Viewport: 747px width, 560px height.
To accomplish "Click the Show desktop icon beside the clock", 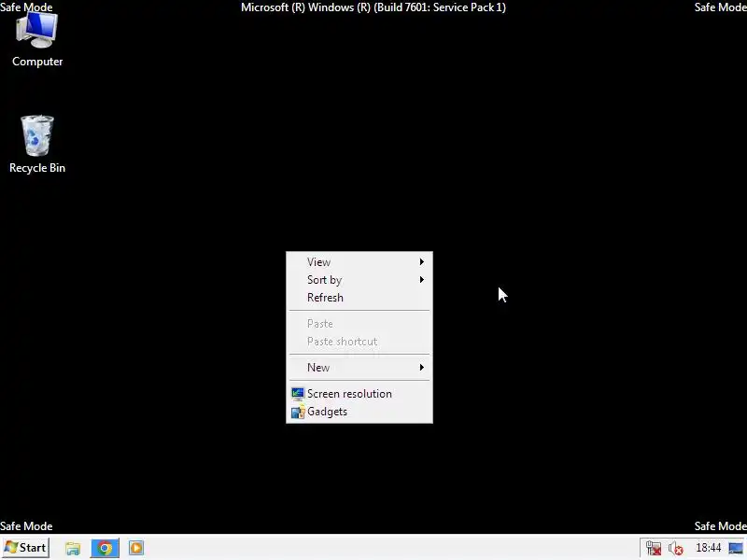I will [736, 548].
